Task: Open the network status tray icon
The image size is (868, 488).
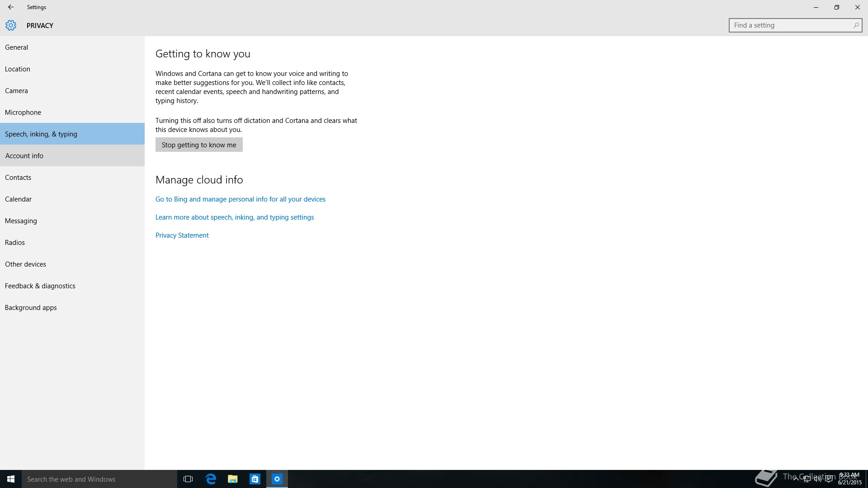Action: pos(807,479)
